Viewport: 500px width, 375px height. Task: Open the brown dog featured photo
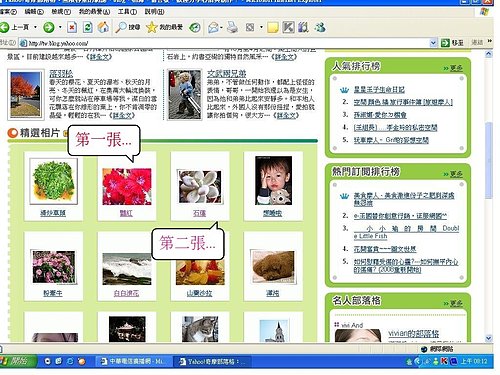coord(273,267)
